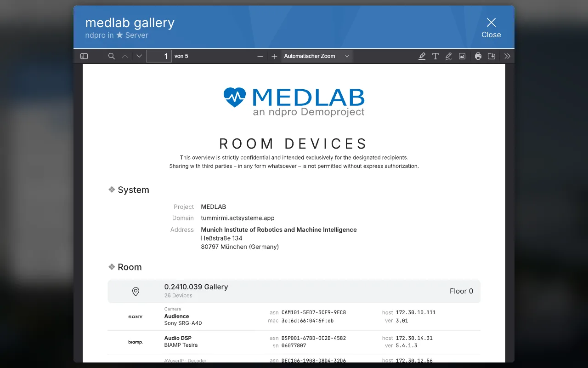Click the Room section heading

click(130, 267)
